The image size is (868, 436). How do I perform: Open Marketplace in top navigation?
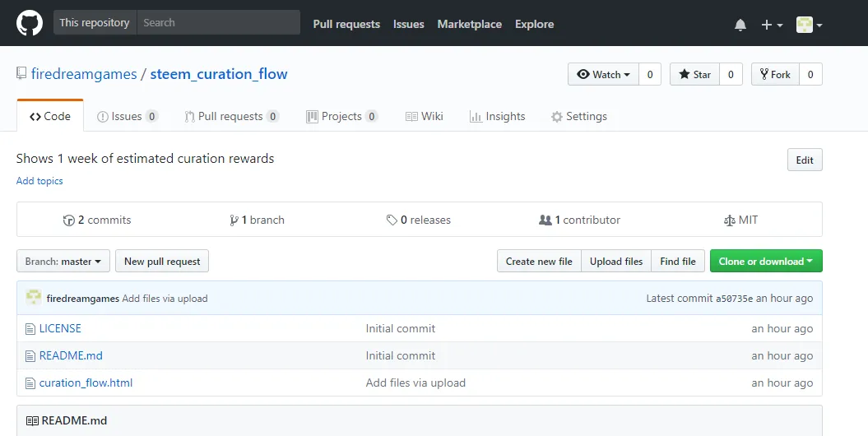point(470,25)
